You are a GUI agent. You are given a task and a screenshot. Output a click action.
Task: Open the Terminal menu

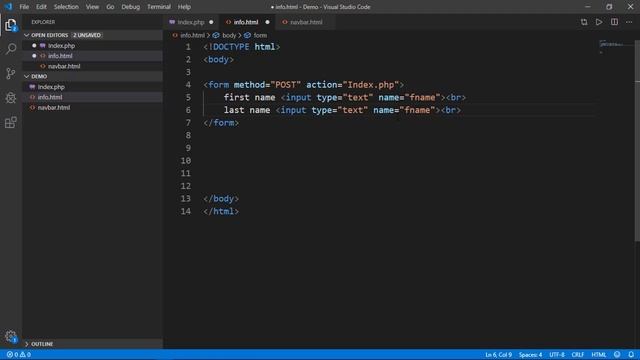pos(159,7)
